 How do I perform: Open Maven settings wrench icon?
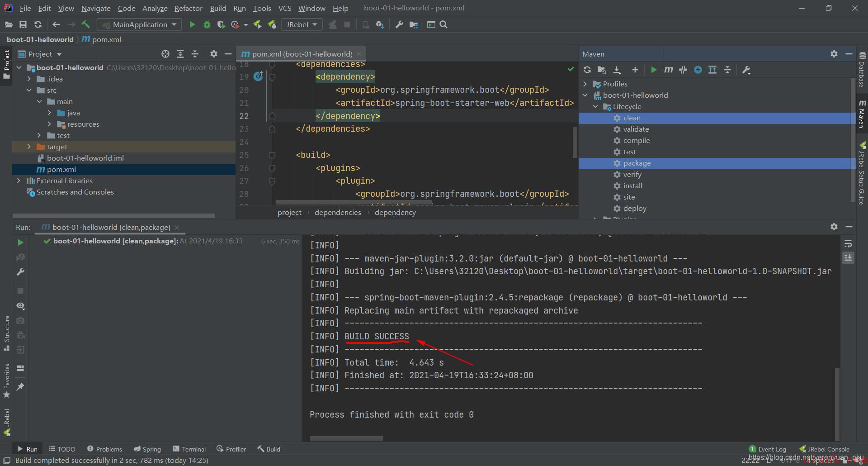pos(746,70)
